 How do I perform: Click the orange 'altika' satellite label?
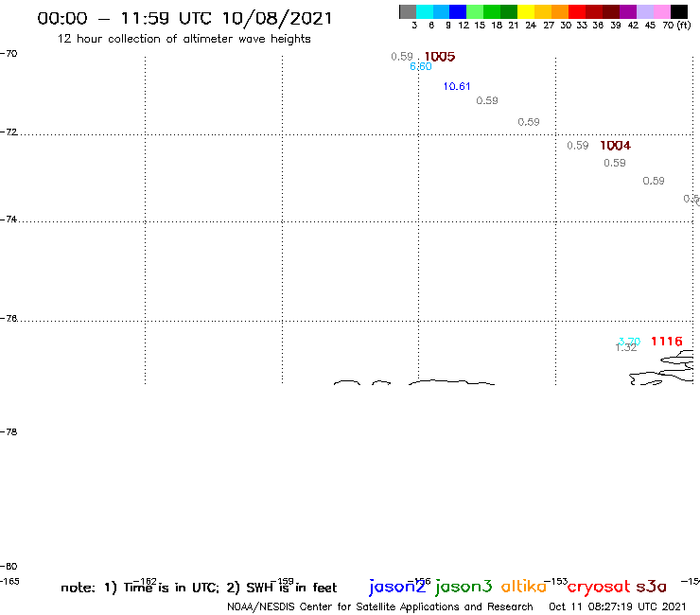524,586
